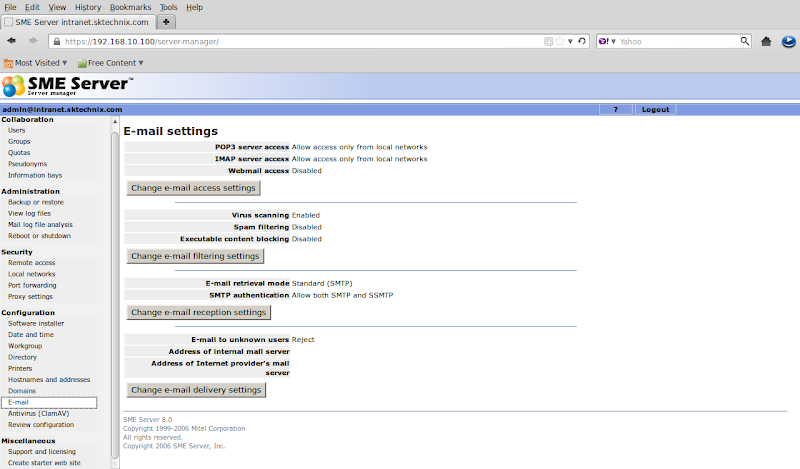Click Change e-mail reception settings button
Screen dimensions: 800x469
[198, 312]
